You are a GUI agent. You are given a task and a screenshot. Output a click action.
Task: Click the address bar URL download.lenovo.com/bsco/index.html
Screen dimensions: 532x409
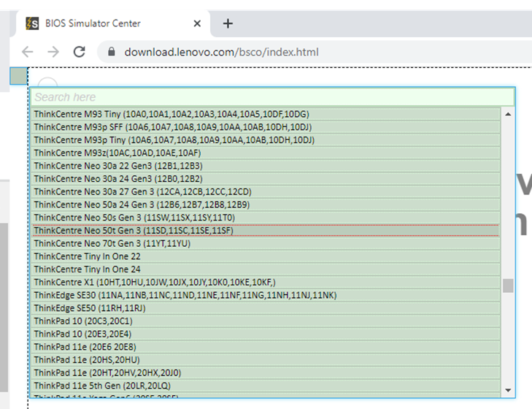[x=221, y=52]
